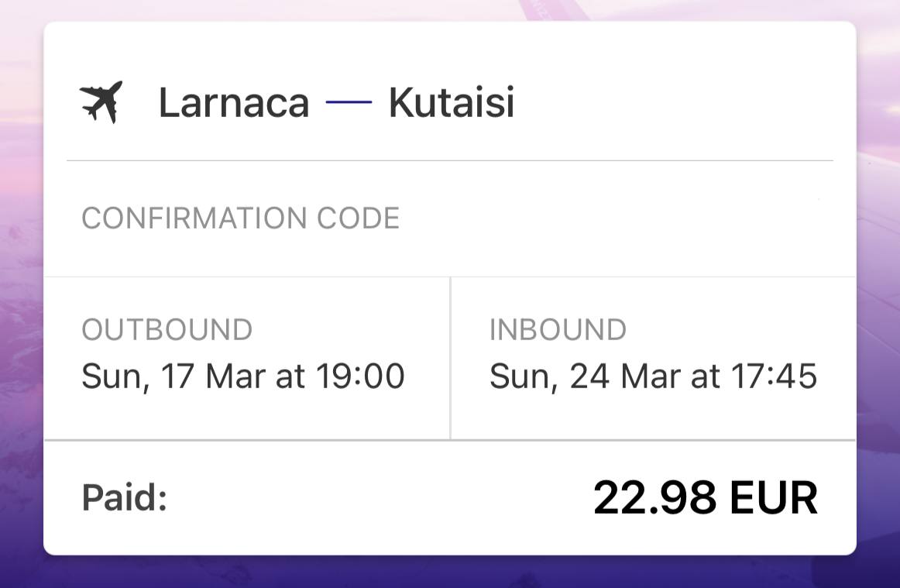This screenshot has width=900, height=588.
Task: Tap the Paid row of the booking card
Action: 450,497
